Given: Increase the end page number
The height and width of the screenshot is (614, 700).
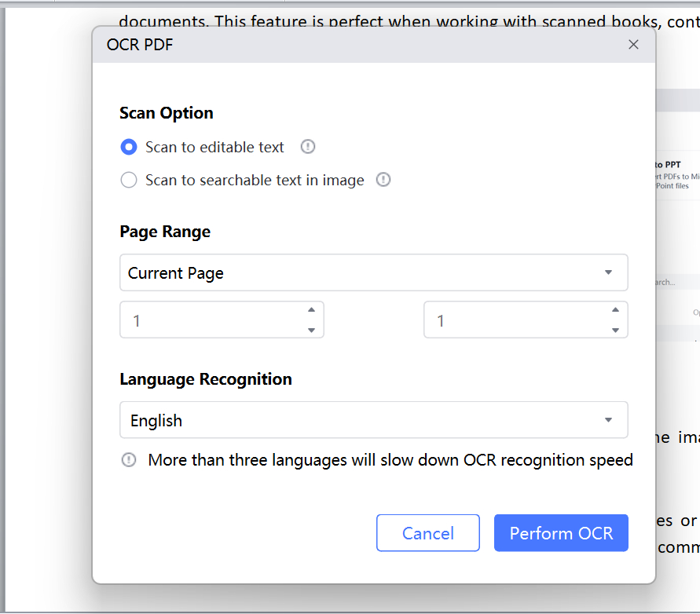Looking at the screenshot, I should click(x=615, y=310).
